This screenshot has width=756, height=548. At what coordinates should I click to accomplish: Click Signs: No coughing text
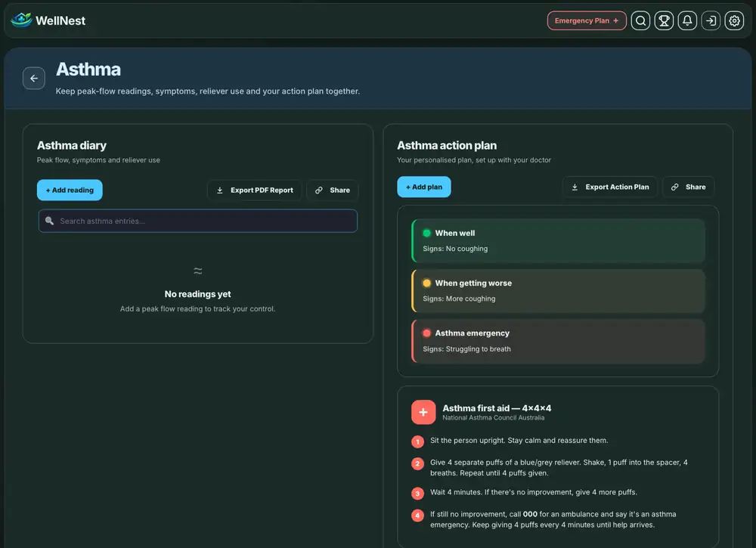point(455,249)
